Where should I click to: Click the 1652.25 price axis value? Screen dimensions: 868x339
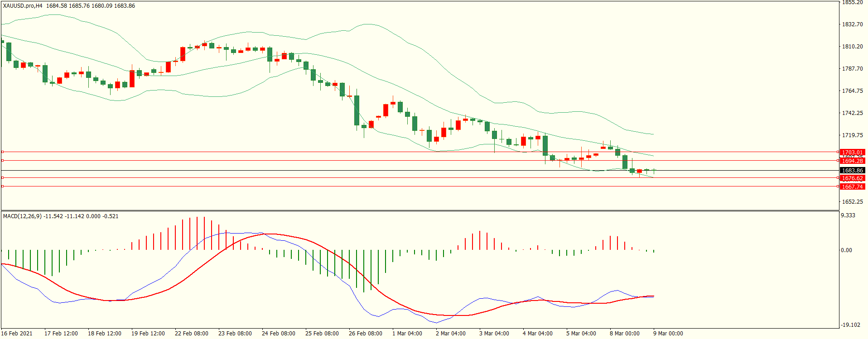tap(852, 202)
